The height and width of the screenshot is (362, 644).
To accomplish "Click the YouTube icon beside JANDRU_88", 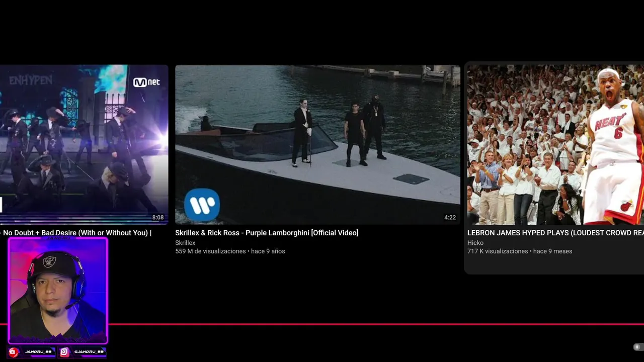I will (x=14, y=352).
